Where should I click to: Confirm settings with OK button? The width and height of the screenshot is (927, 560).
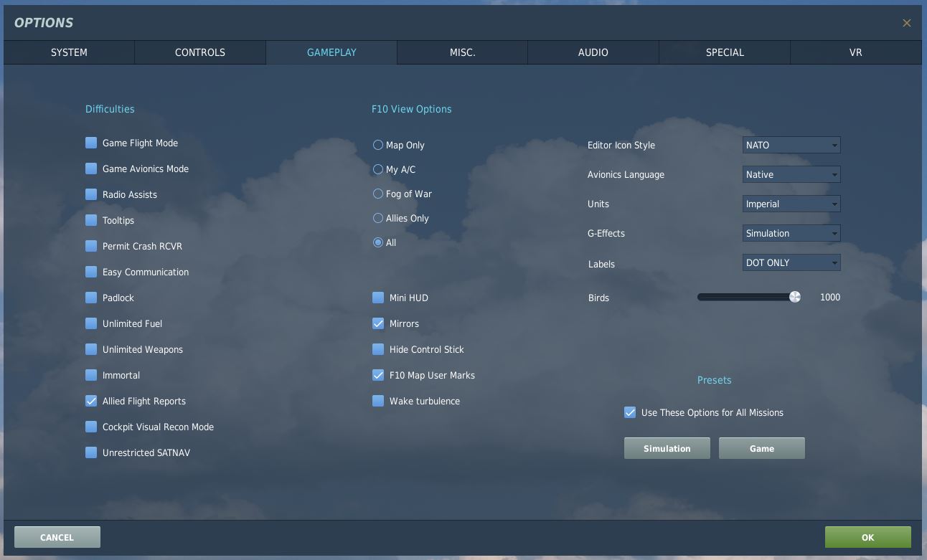(x=868, y=537)
